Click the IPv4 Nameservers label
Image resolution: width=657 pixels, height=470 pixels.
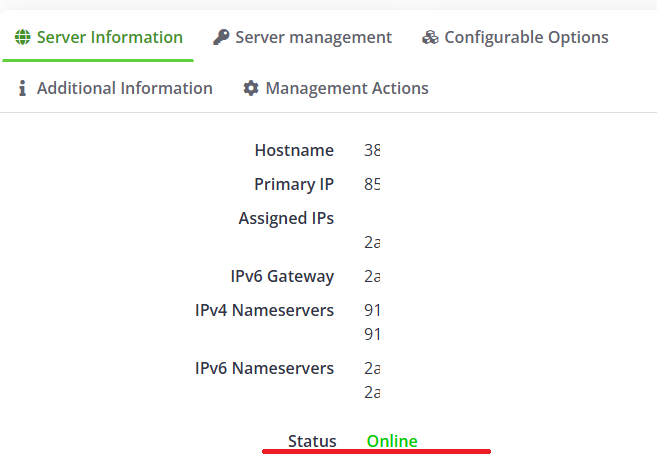[x=264, y=311]
